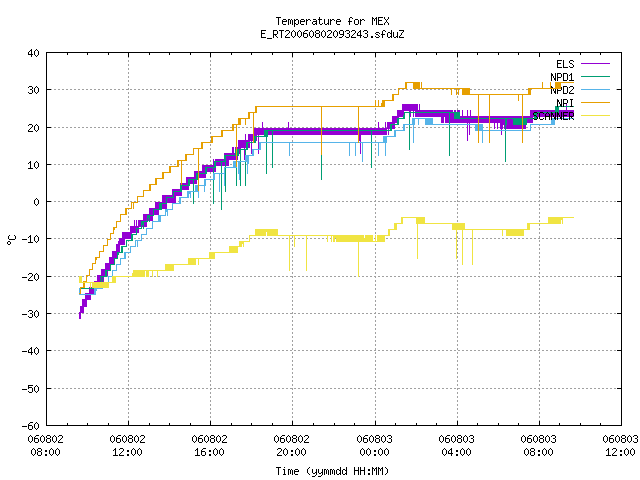Click the y-axis tick label -40

31,351
